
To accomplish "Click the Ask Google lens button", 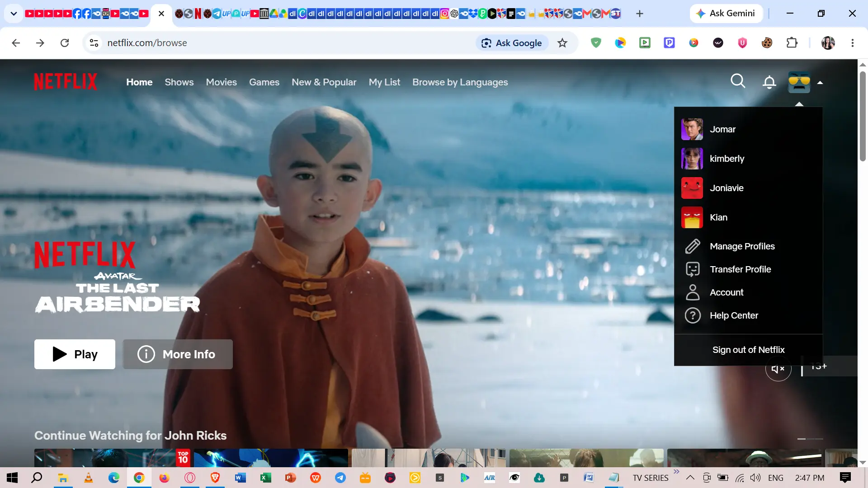I will tap(512, 43).
